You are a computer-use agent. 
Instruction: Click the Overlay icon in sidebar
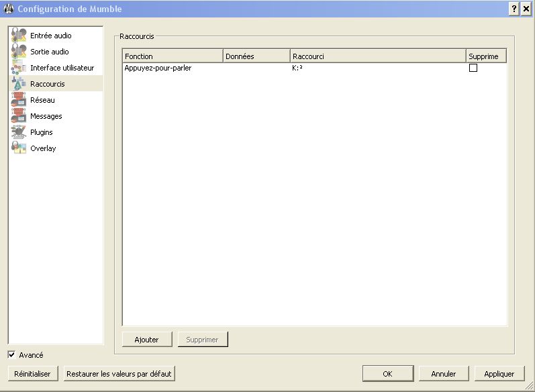19,148
